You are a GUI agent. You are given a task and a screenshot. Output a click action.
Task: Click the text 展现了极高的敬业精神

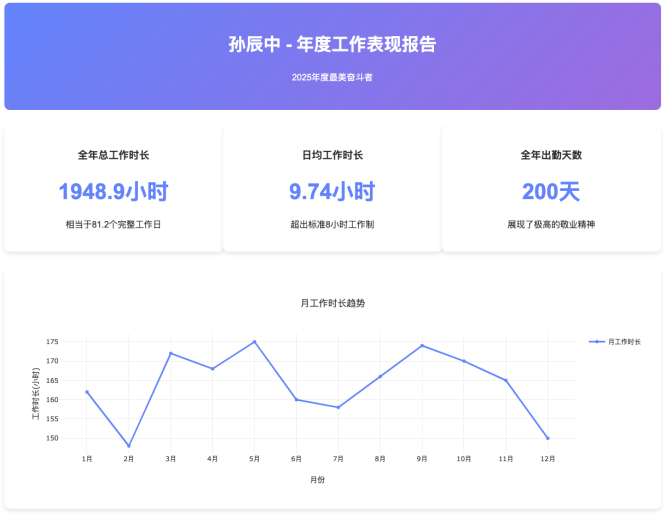(551, 224)
